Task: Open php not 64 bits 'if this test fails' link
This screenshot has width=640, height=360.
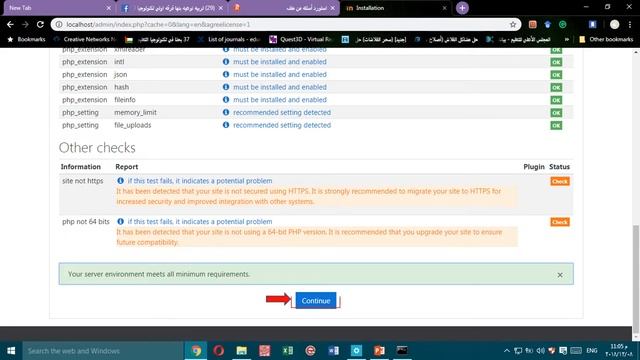Action: (200, 221)
